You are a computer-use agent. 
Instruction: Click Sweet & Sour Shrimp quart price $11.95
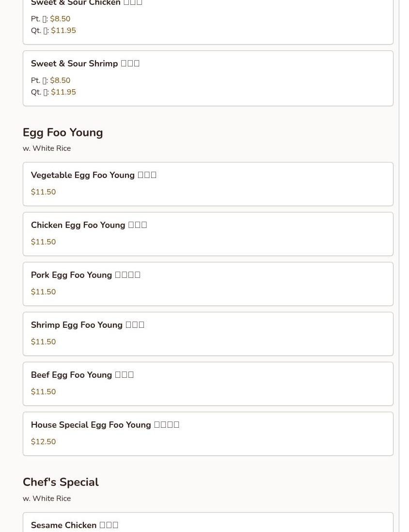63,92
